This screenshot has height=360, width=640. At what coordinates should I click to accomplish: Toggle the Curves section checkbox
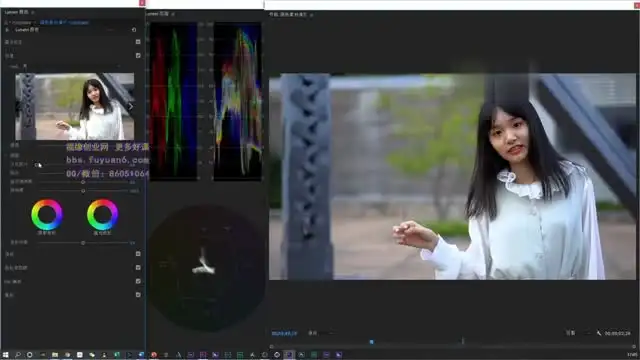(x=138, y=253)
